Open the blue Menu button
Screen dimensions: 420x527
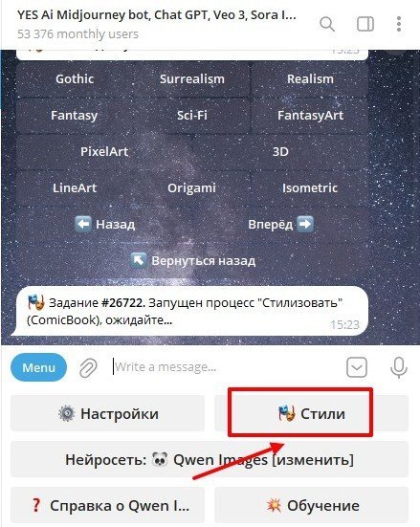tap(38, 367)
